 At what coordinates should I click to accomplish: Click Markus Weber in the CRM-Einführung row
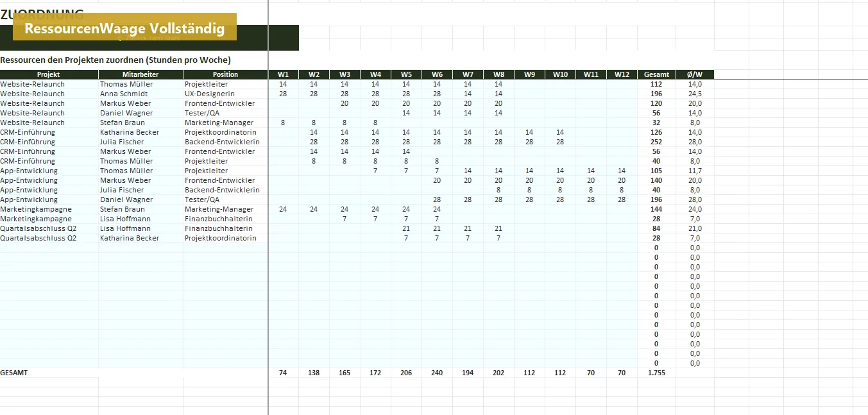(140, 151)
